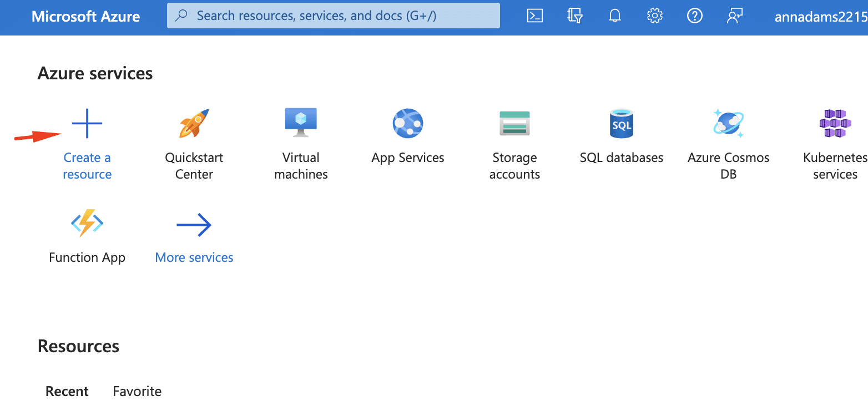Click the Virtual machines monitor icon
Image resolution: width=868 pixels, height=406 pixels.
pyautogui.click(x=301, y=123)
